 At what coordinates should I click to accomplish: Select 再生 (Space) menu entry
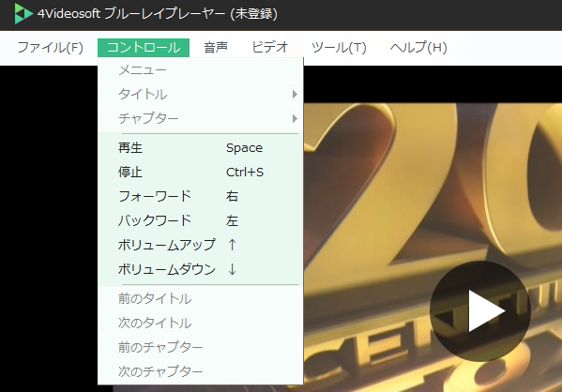coord(201,148)
